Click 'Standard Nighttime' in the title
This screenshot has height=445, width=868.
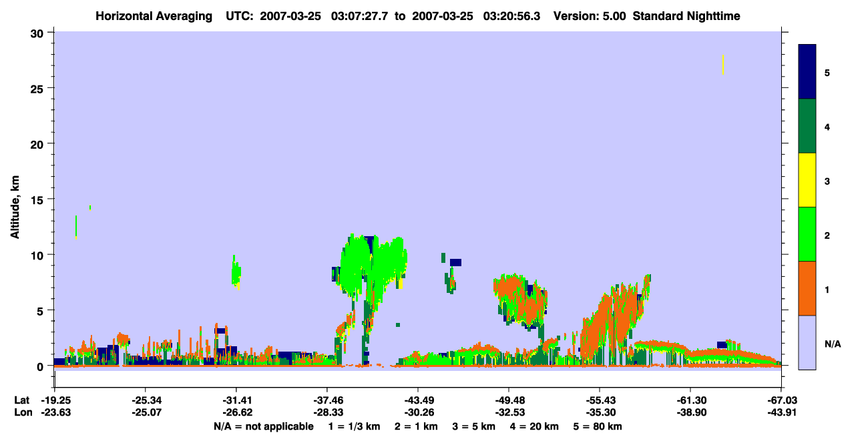click(687, 15)
